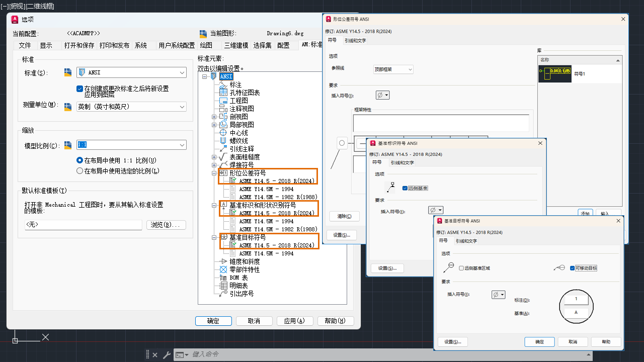Image resolution: width=644 pixels, height=362 pixels.
Task: Select 在布局中使用 1:1 比例 radio button
Action: [79, 160]
